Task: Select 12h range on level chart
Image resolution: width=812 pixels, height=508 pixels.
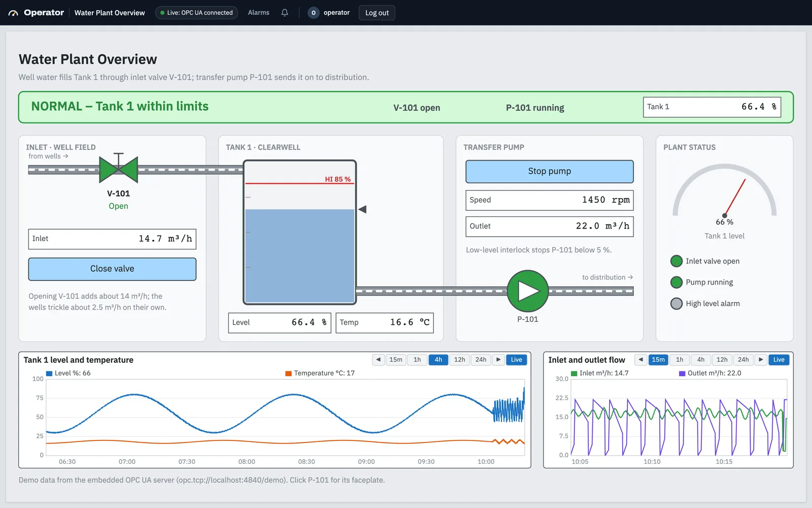Action: (460, 360)
